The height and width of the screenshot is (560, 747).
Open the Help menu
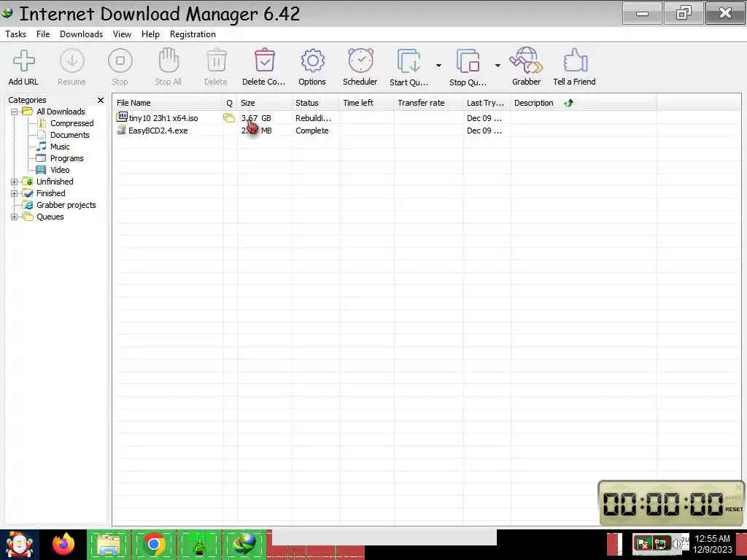click(150, 34)
